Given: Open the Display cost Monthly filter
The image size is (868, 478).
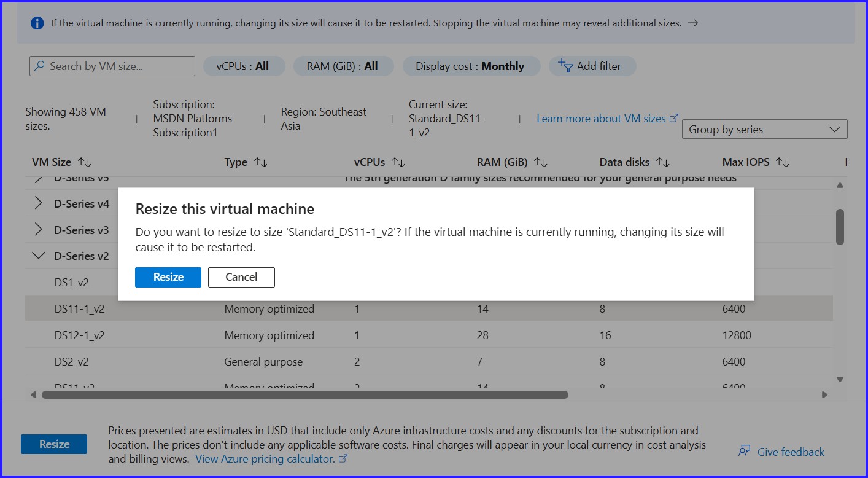Looking at the screenshot, I should point(470,66).
